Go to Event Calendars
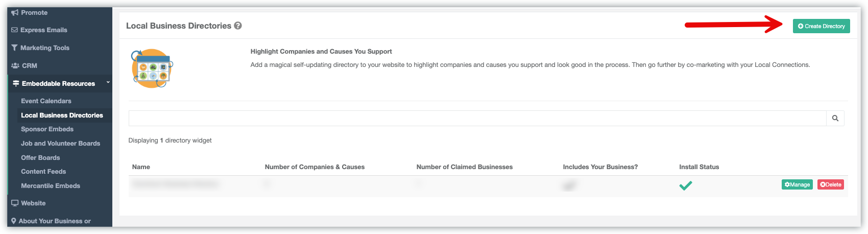The height and width of the screenshot is (234, 868). (46, 101)
